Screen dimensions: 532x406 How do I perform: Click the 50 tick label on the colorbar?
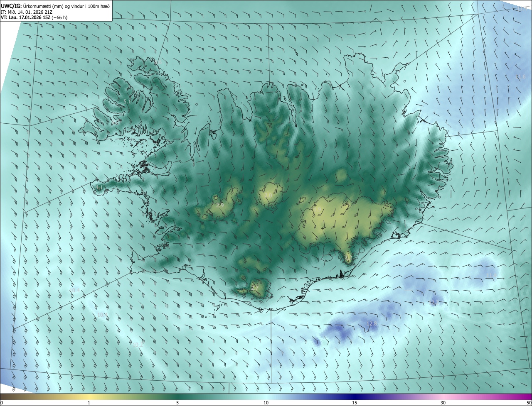[529, 403]
